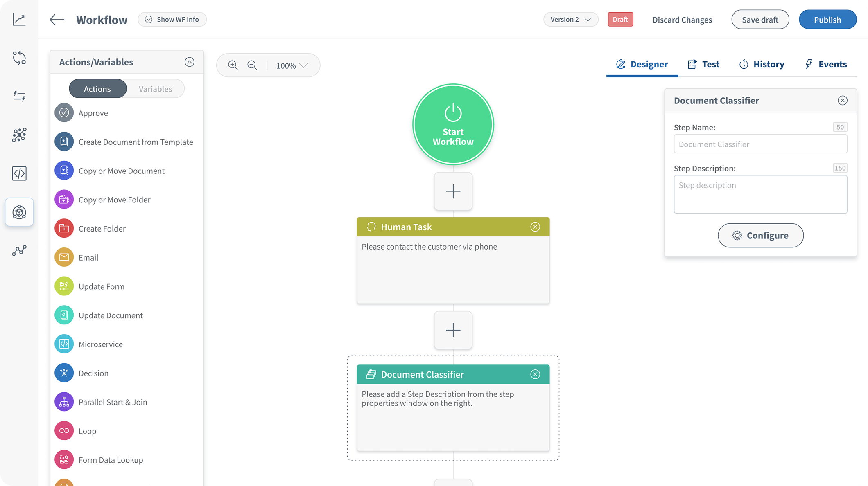Click the zoom out magnifier icon
This screenshot has width=868, height=486.
click(252, 65)
